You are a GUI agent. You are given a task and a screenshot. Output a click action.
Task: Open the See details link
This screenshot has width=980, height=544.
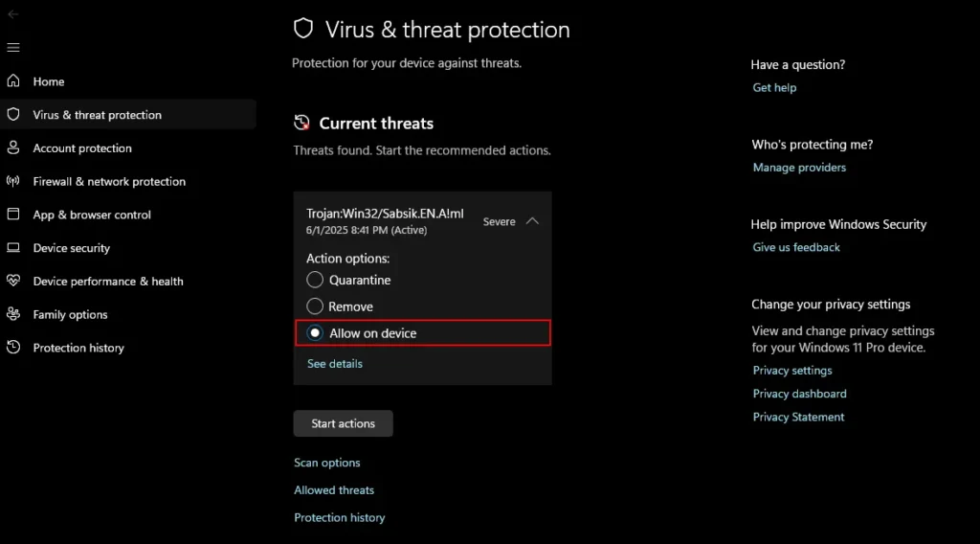pos(334,364)
